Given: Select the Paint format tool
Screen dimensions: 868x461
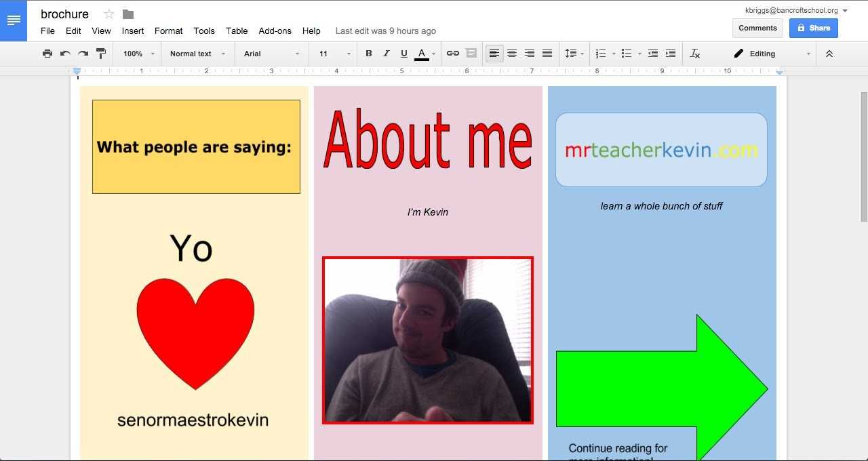Looking at the screenshot, I should click(100, 54).
